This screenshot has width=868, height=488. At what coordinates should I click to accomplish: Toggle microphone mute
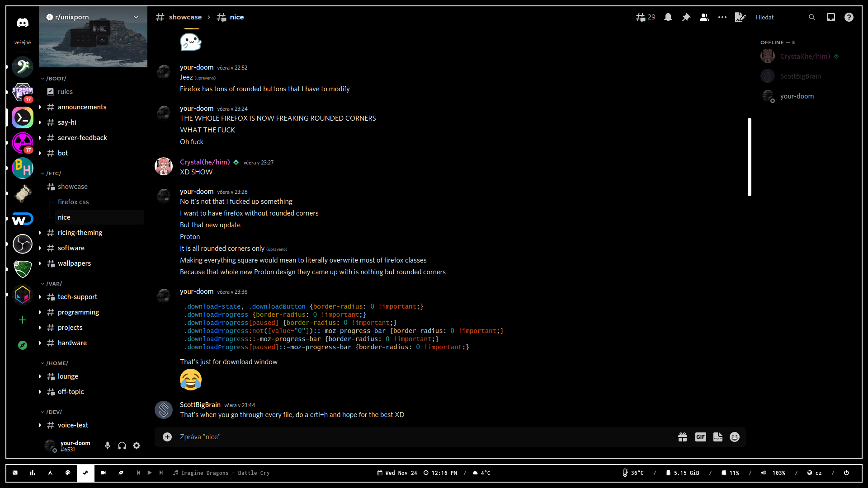tap(108, 446)
